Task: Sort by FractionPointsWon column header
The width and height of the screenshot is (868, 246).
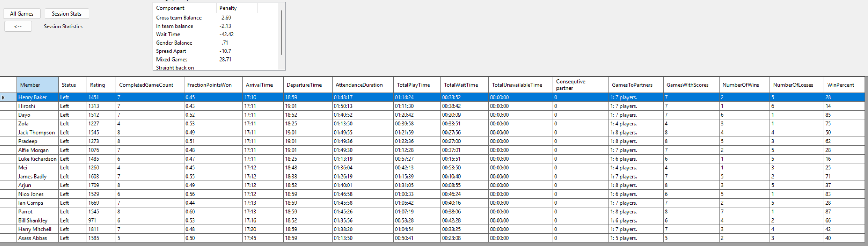Action: point(213,85)
